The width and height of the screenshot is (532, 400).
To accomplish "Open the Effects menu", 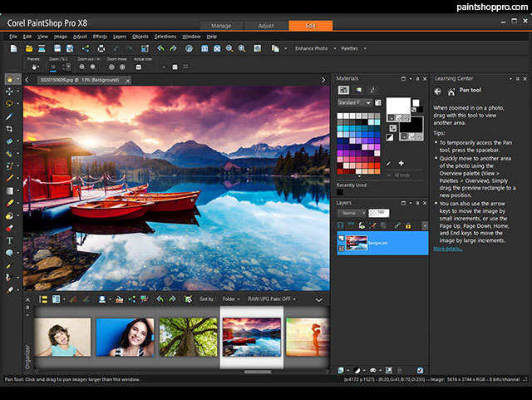I will (100, 37).
